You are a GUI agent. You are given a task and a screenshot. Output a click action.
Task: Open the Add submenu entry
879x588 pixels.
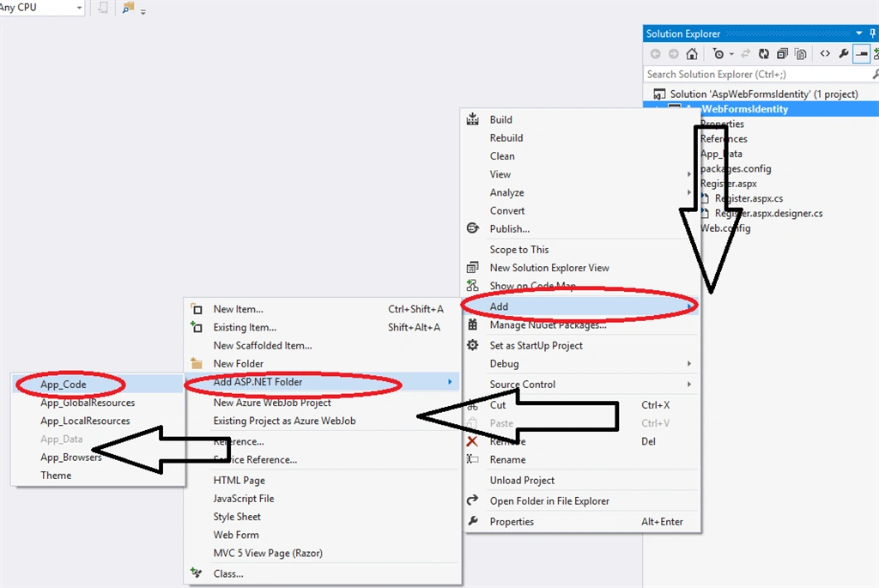pyautogui.click(x=580, y=306)
